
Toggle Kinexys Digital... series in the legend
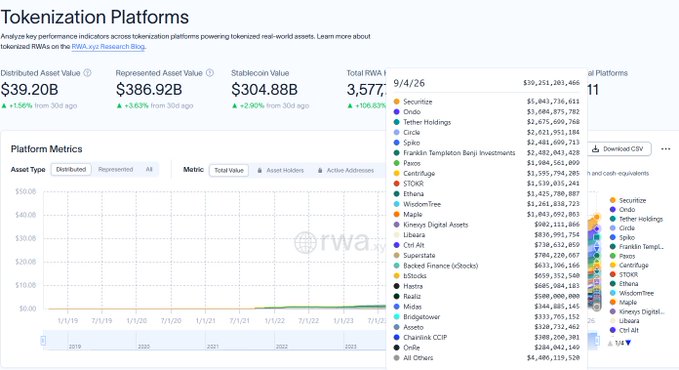coord(637,312)
